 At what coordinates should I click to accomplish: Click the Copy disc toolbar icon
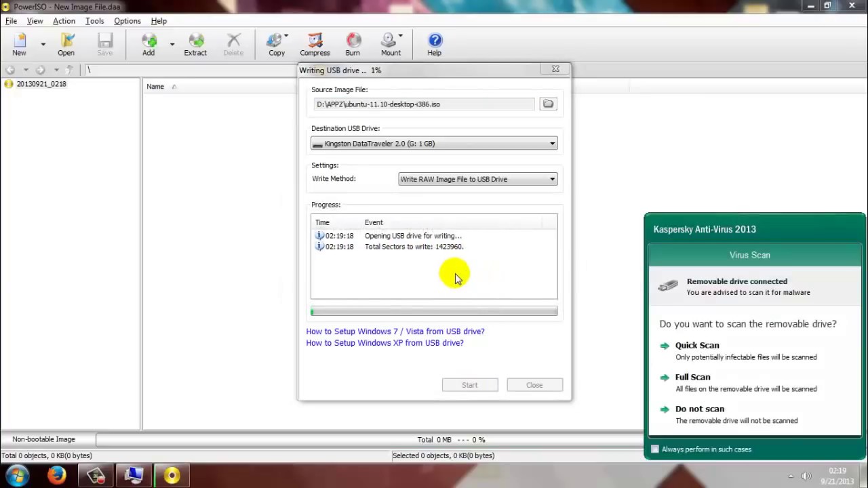coord(275,45)
